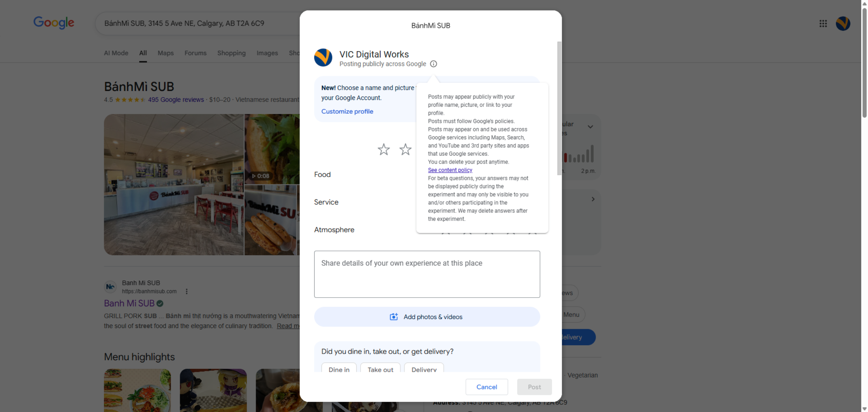Switch to the All tab
This screenshot has height=412, width=868.
143,53
